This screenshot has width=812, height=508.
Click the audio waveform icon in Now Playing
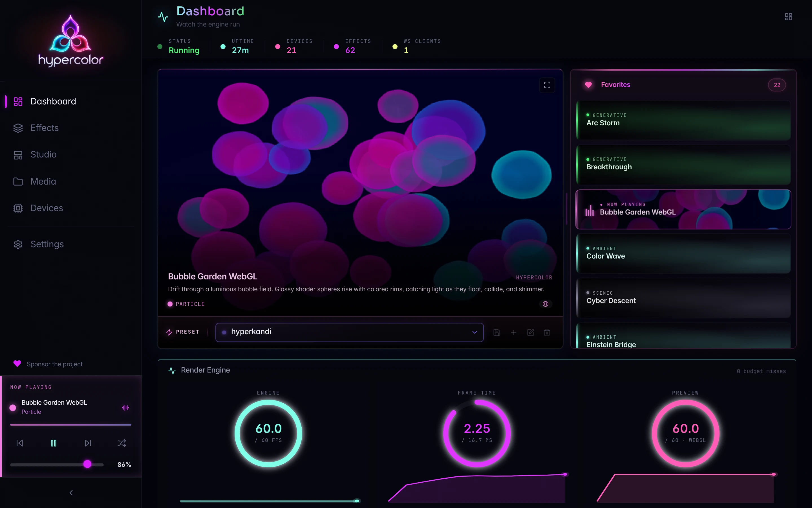click(125, 408)
